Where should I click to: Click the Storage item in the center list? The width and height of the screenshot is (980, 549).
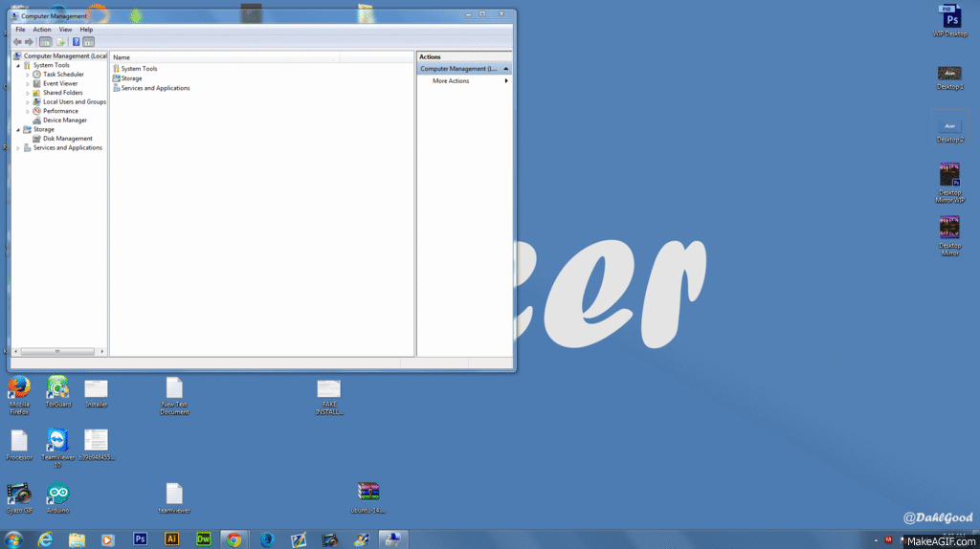[x=131, y=78]
